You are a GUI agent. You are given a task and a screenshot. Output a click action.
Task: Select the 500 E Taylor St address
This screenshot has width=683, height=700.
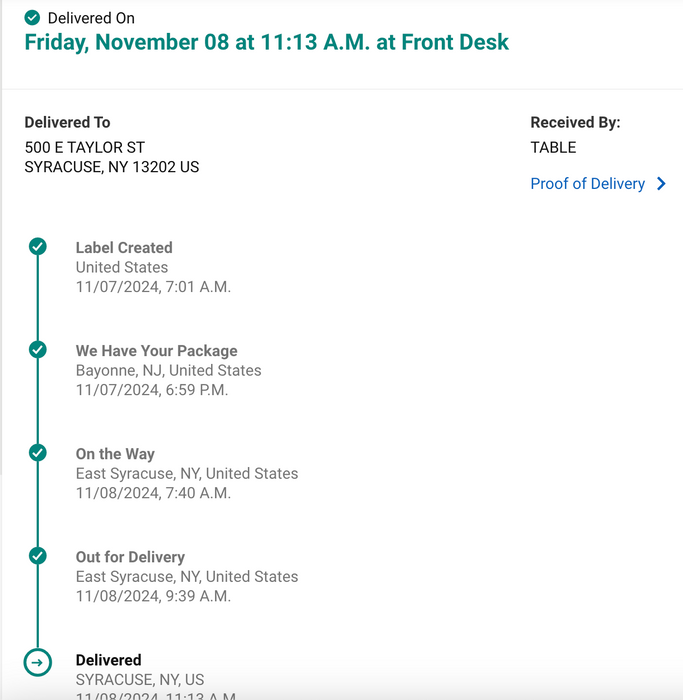tap(85, 147)
